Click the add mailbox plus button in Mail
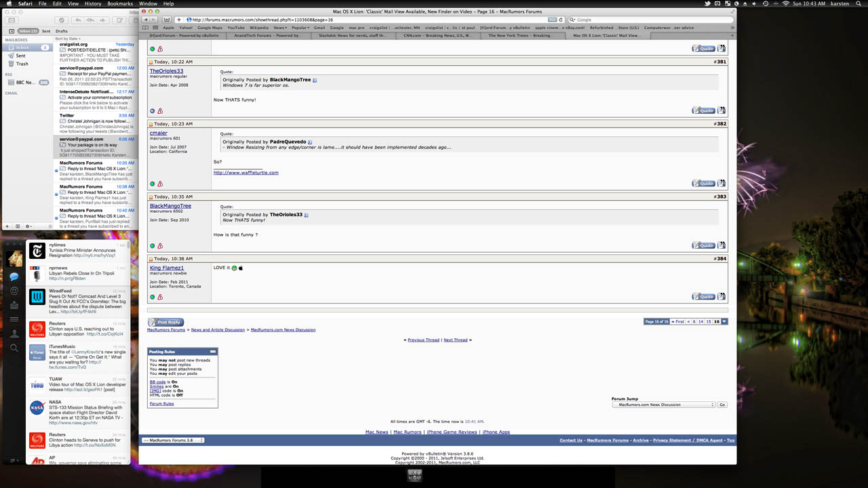Viewport: 868px width, 488px height. [7, 226]
